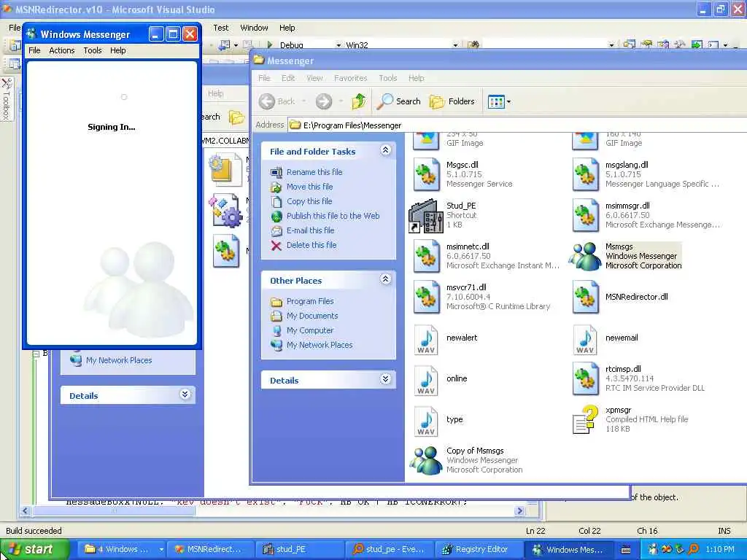Click Start Debugging play arrow in Visual Studio

click(270, 44)
